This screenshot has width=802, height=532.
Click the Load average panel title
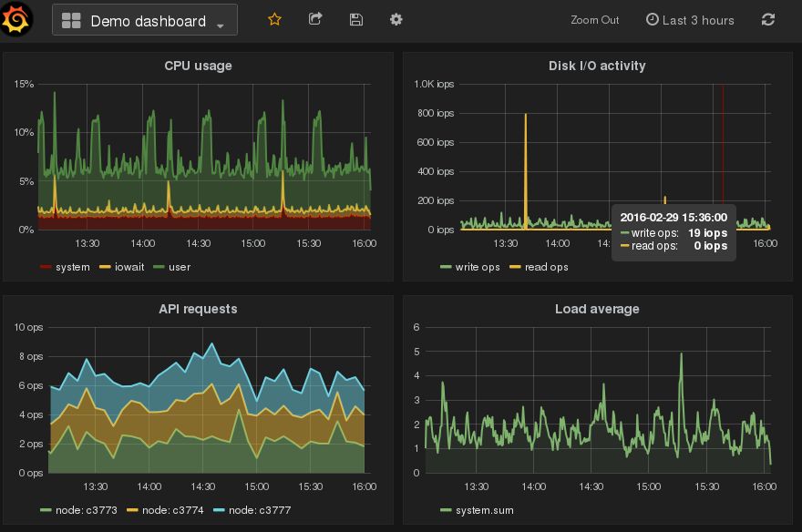[597, 309]
